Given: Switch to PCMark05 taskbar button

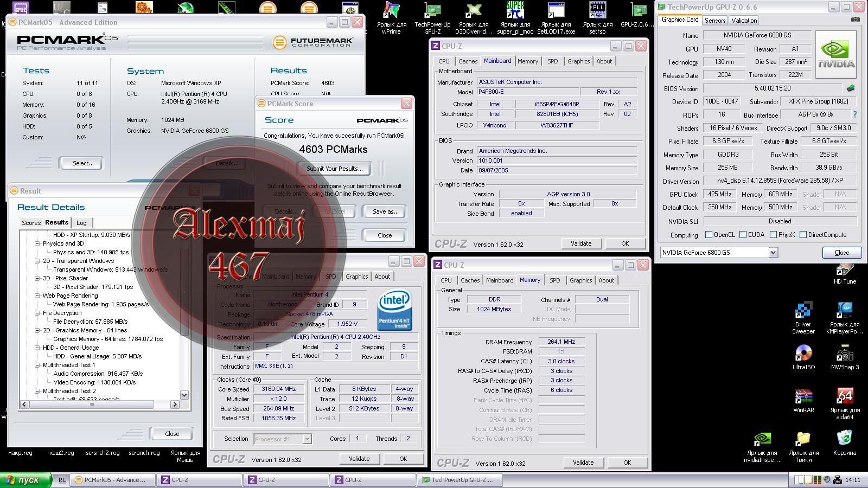Looking at the screenshot, I should click(113, 480).
